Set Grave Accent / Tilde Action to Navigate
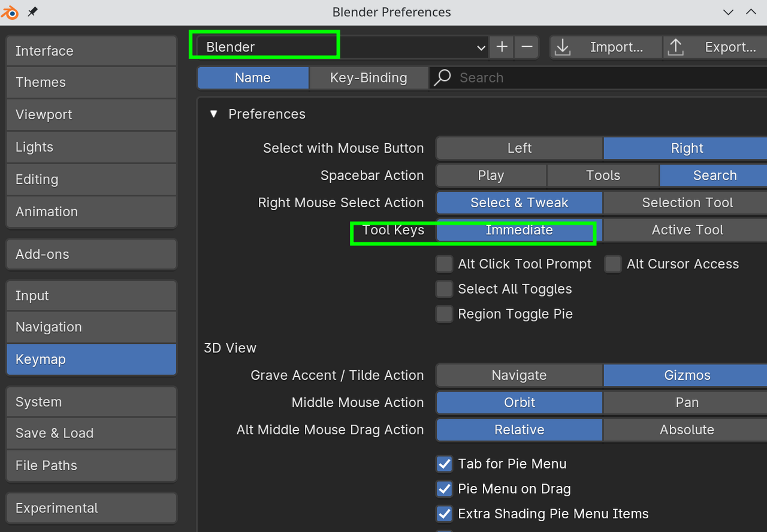 click(x=520, y=376)
